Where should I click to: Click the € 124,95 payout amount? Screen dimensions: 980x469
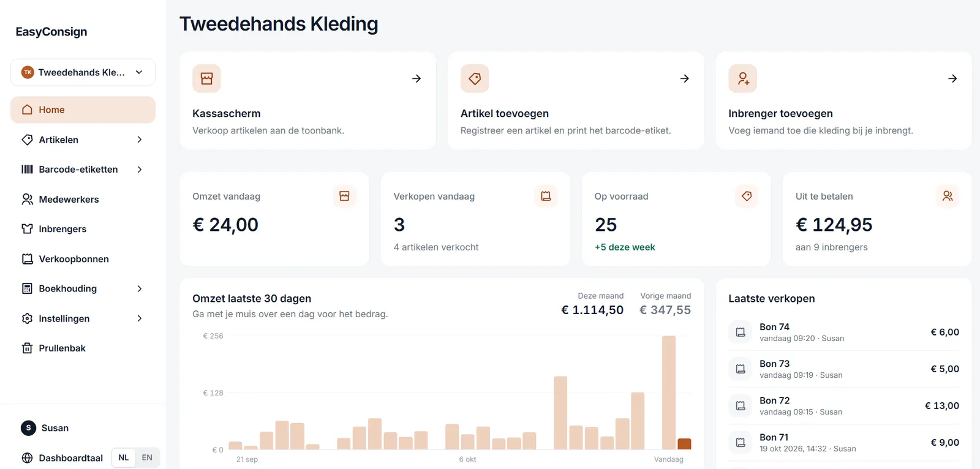[834, 225]
